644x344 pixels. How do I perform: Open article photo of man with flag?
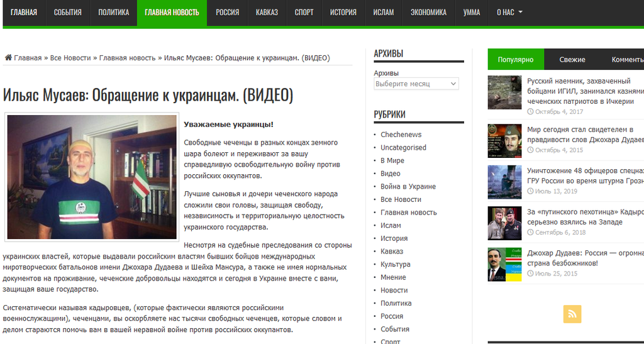click(x=92, y=177)
